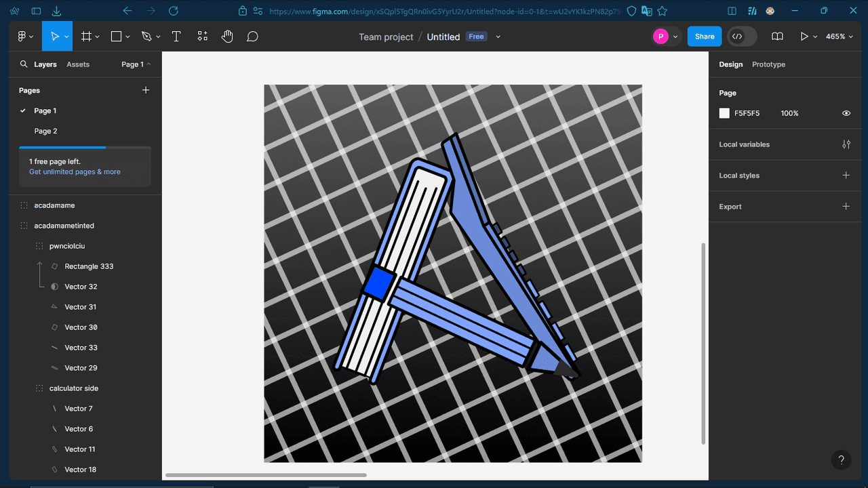
Task: Switch to the Prototype tab
Action: [768, 64]
